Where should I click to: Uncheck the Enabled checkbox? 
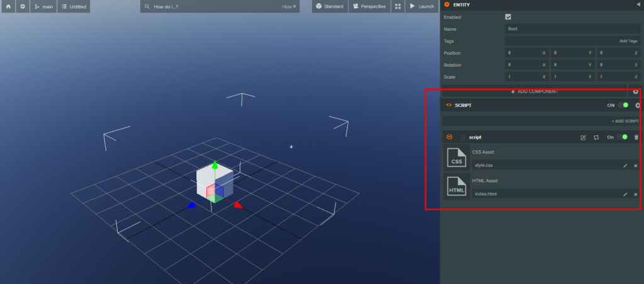[508, 17]
